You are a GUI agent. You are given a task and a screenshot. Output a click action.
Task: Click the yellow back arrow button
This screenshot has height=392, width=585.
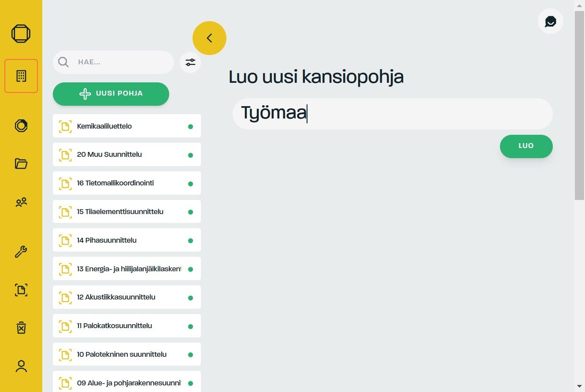click(x=209, y=38)
